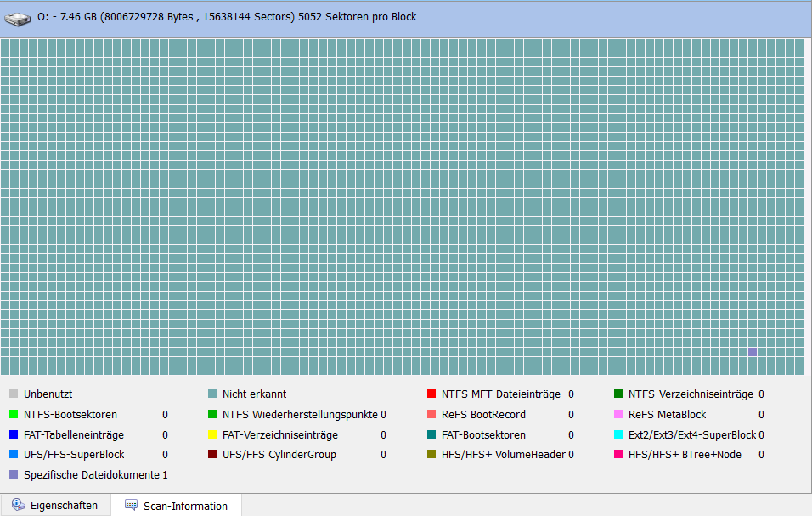
Task: Click the 'Spezifische Dateidokumente' label
Action: [x=92, y=474]
